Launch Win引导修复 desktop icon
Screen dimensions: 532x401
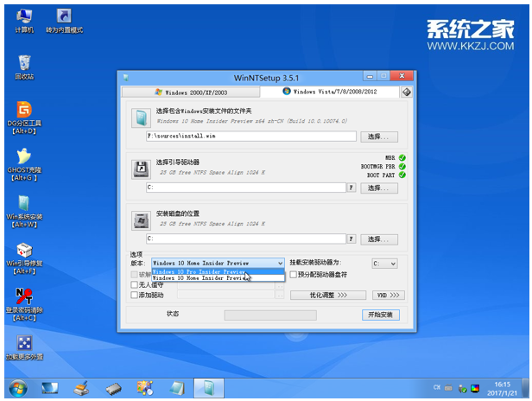pos(24,258)
